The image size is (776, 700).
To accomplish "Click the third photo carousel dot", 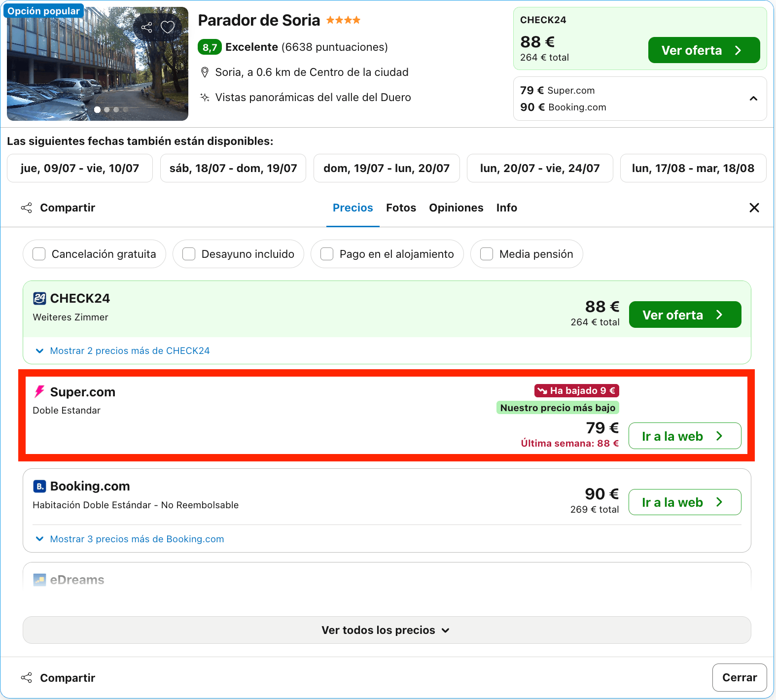I will click(x=116, y=110).
